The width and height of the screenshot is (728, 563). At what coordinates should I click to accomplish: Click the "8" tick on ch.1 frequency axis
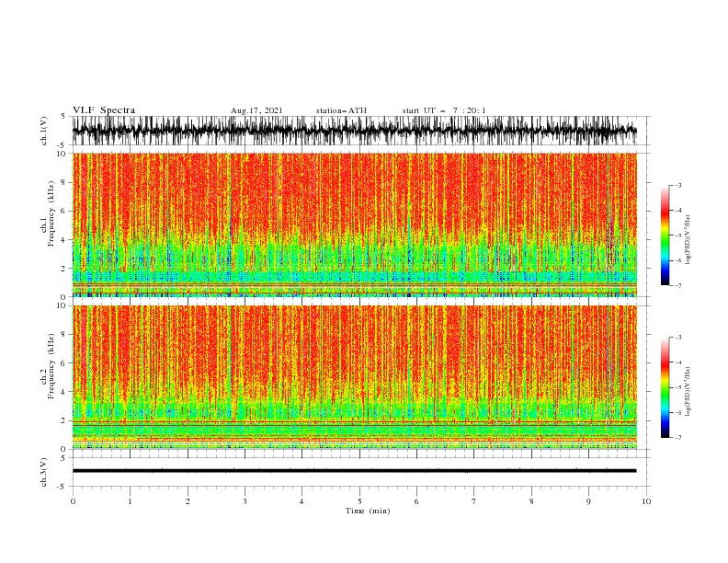63,182
